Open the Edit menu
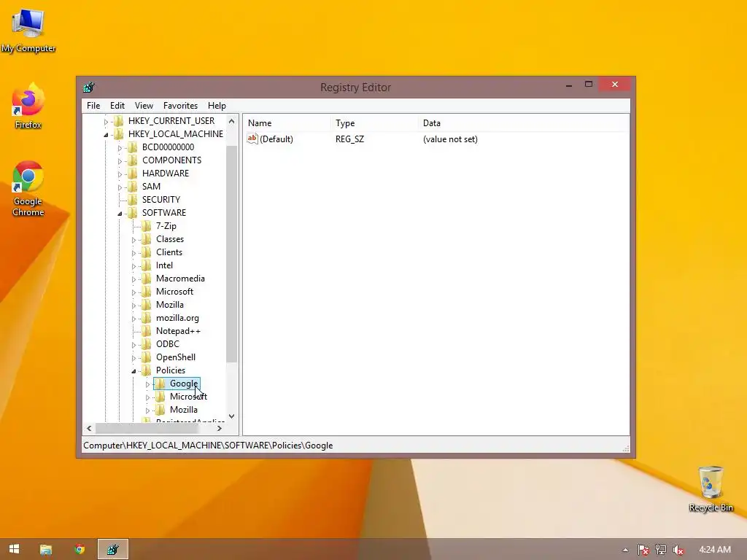 click(117, 106)
